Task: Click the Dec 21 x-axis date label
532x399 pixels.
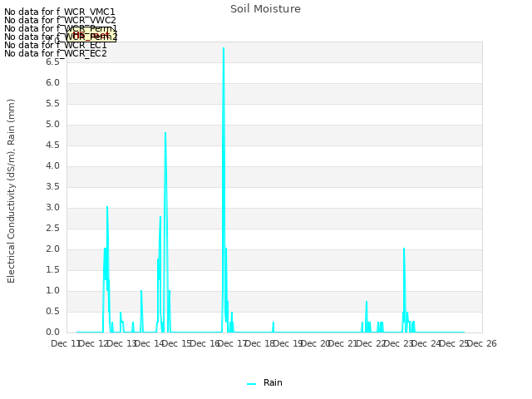Action: [343, 343]
